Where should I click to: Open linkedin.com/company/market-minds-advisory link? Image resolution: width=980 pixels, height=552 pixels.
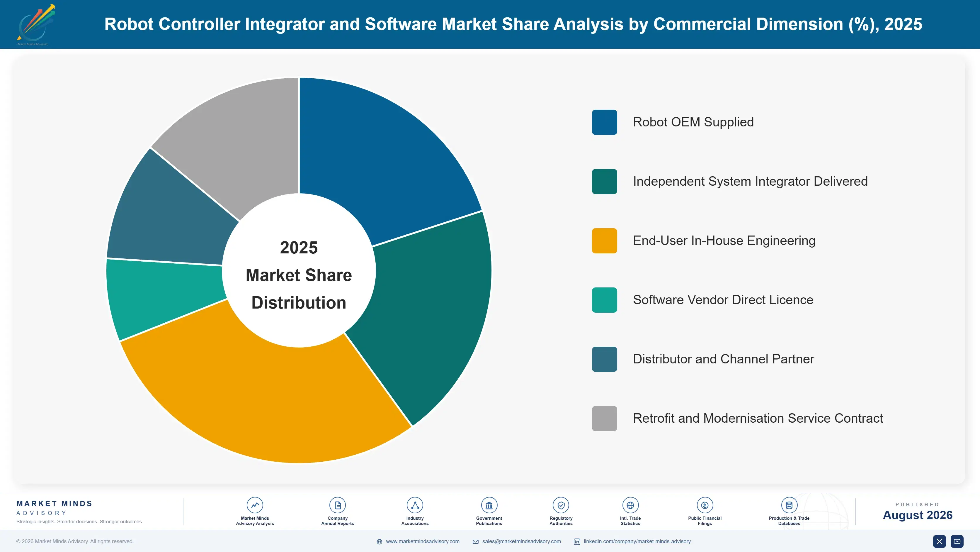tap(637, 541)
